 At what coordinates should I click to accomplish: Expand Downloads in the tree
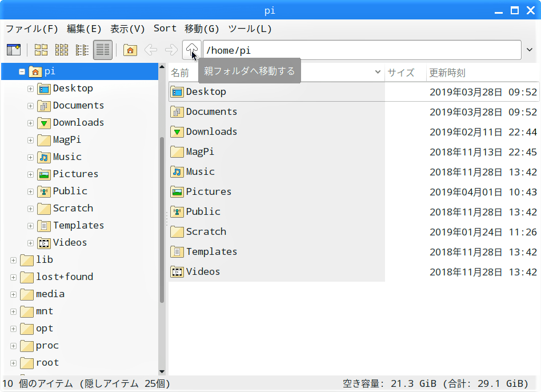[x=30, y=123]
